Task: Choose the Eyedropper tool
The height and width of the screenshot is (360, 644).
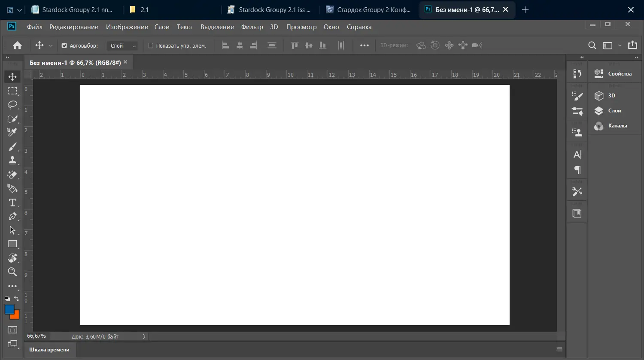Action: click(x=12, y=132)
